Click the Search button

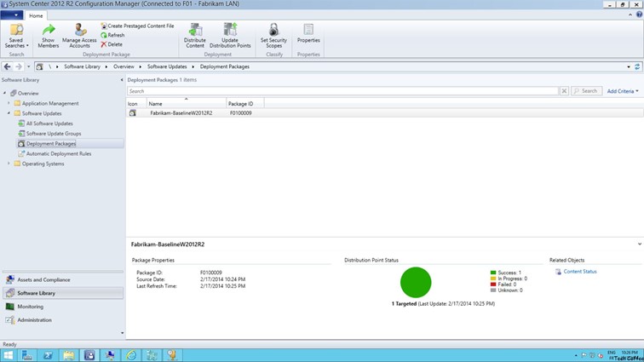[x=586, y=91]
